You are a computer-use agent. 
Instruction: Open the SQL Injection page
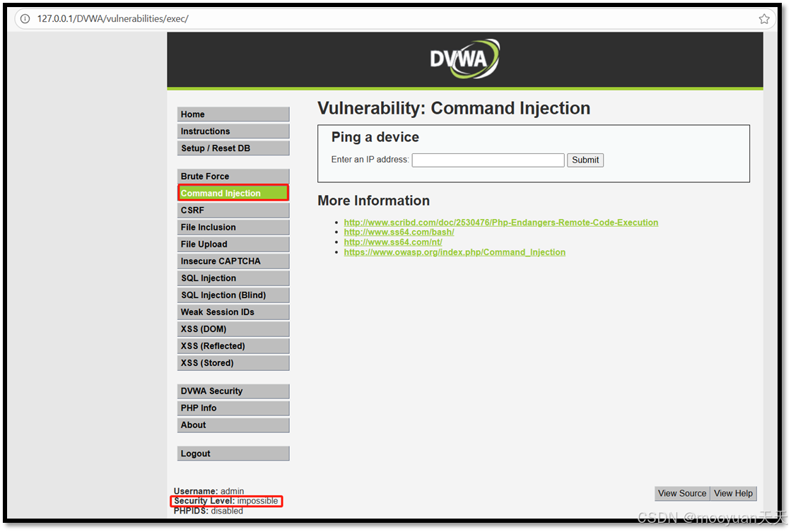(x=233, y=278)
